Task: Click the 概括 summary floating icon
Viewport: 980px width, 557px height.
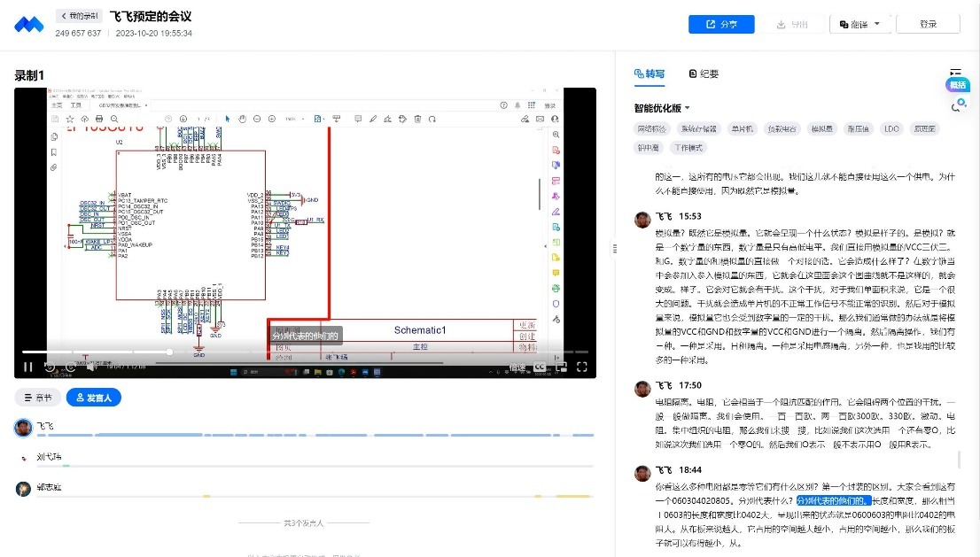Action: click(x=957, y=85)
